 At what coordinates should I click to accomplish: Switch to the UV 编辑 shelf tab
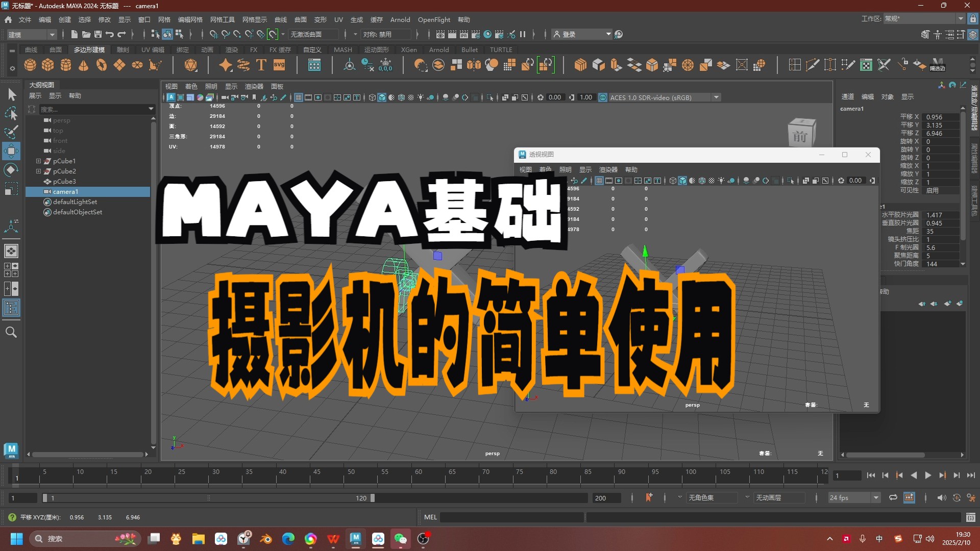pyautogui.click(x=153, y=49)
